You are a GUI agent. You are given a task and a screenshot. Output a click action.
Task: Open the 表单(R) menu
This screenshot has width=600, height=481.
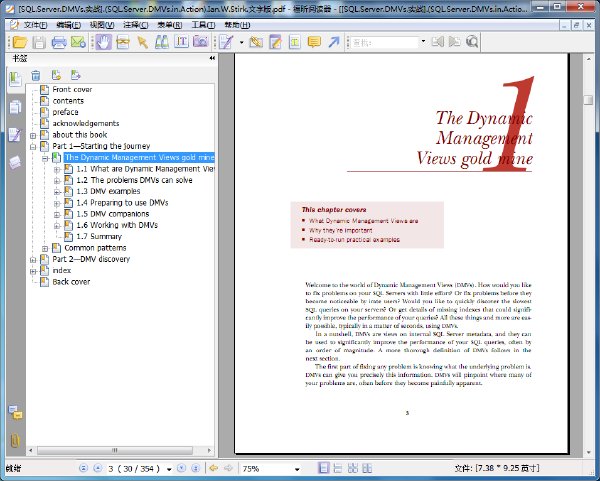pos(170,25)
